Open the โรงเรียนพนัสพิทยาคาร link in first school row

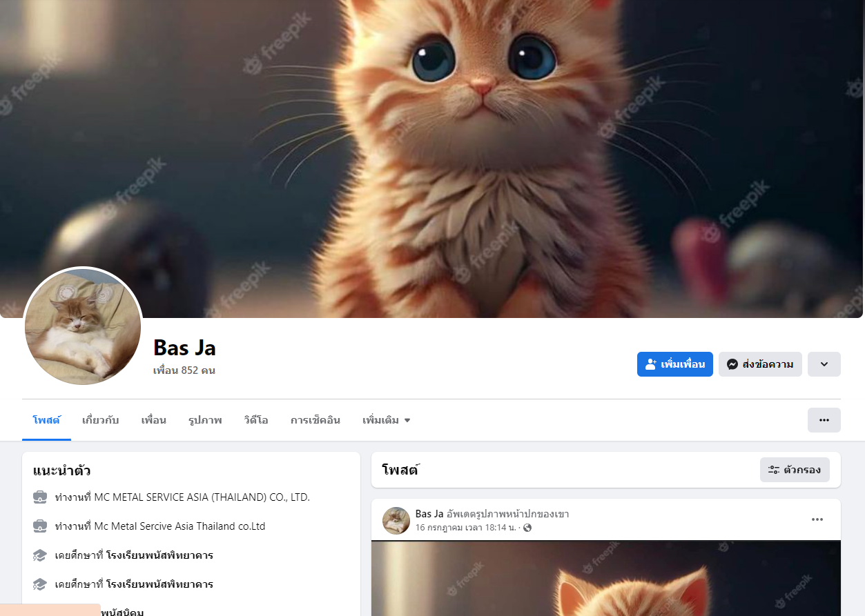(159, 555)
